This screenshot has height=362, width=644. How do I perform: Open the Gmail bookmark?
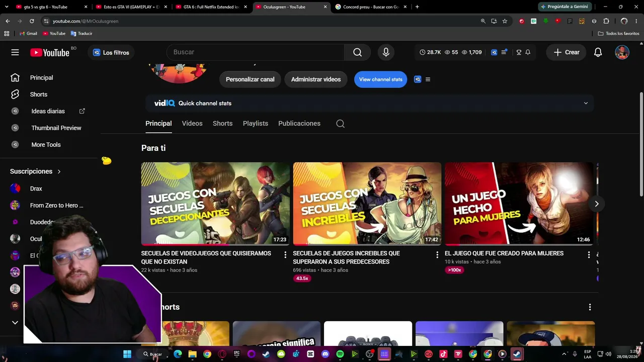pyautogui.click(x=28, y=33)
